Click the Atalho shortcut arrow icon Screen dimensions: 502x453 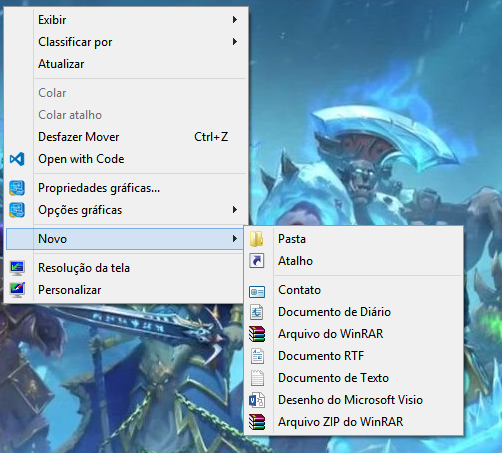257,261
